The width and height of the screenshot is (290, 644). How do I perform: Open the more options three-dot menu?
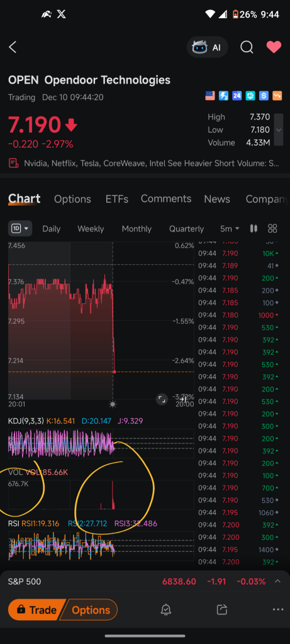[x=278, y=610]
